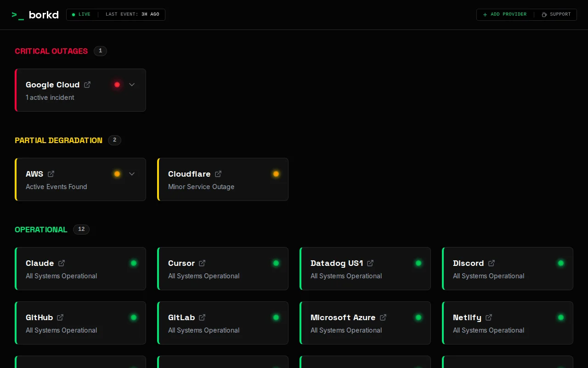The height and width of the screenshot is (368, 588).
Task: Click the green status dot on Claude
Action: (x=134, y=263)
